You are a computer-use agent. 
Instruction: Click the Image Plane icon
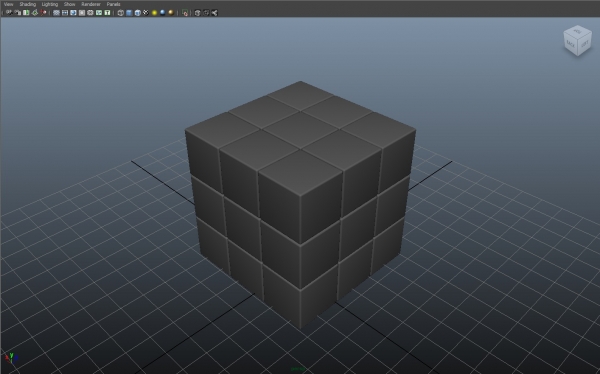click(35, 13)
